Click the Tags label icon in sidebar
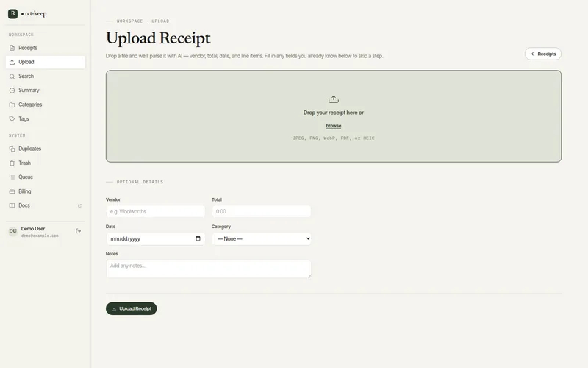Image resolution: width=588 pixels, height=368 pixels. coord(12,118)
